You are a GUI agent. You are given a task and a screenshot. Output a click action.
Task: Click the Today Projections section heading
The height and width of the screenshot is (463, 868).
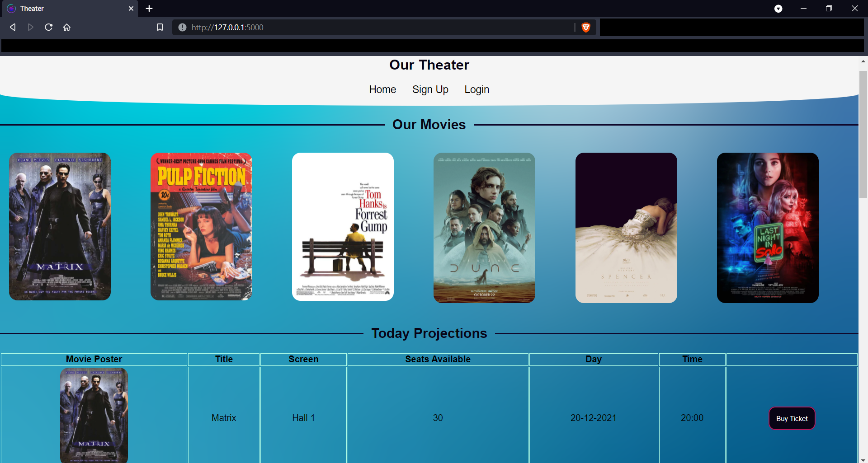tap(429, 333)
